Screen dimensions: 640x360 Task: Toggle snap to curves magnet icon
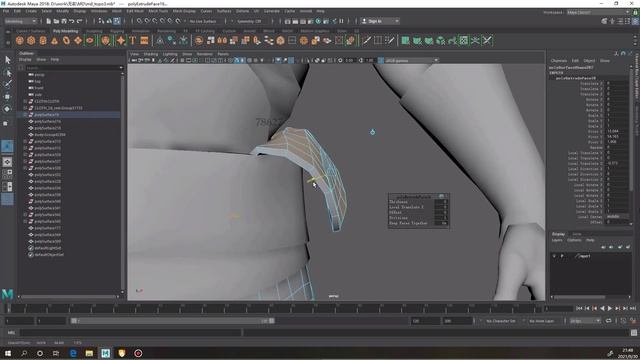147,21
